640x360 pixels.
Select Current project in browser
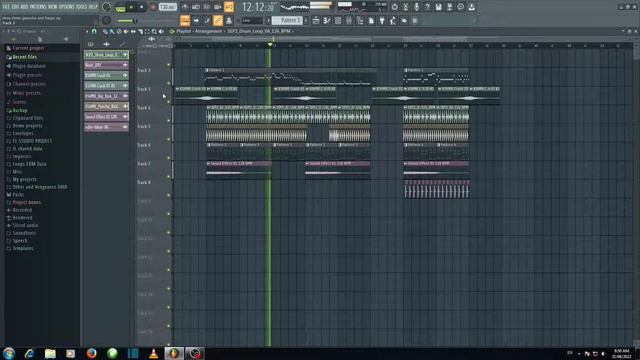(x=28, y=48)
